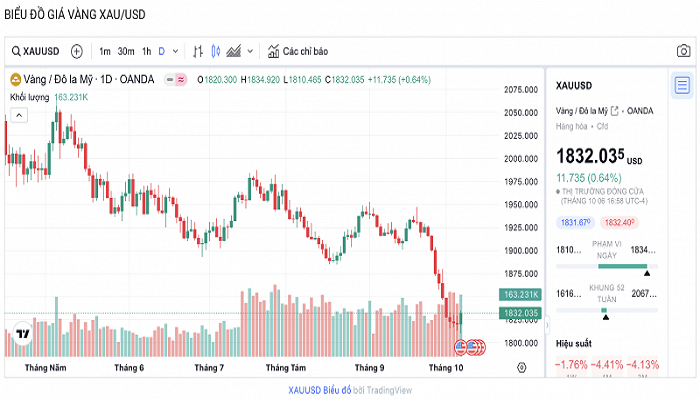Screen dimensions: 700x400
Task: Open chart time axis settings gear
Action: [x=522, y=367]
